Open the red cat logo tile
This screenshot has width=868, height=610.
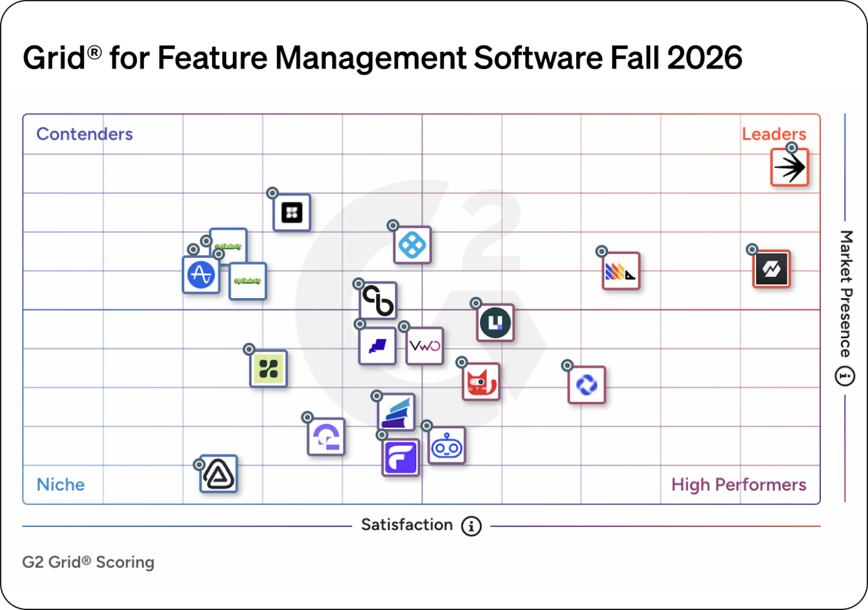481,382
